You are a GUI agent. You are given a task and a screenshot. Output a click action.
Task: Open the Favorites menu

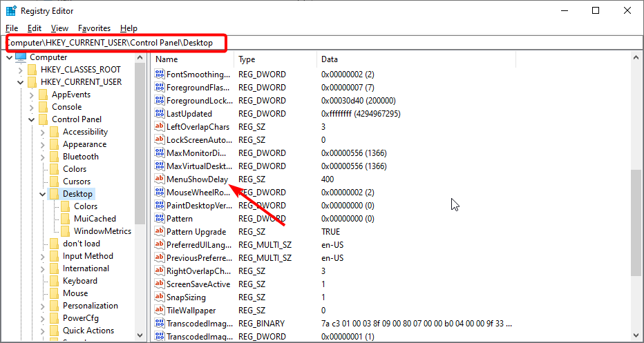[x=95, y=28]
